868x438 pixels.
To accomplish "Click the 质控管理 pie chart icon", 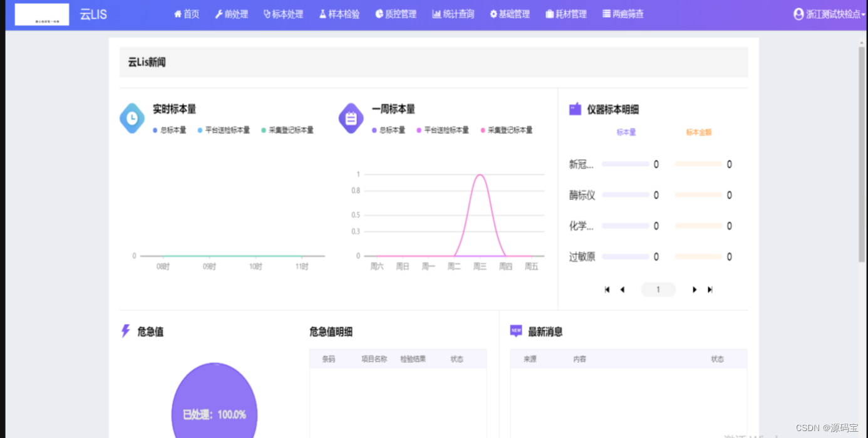I will pyautogui.click(x=380, y=14).
